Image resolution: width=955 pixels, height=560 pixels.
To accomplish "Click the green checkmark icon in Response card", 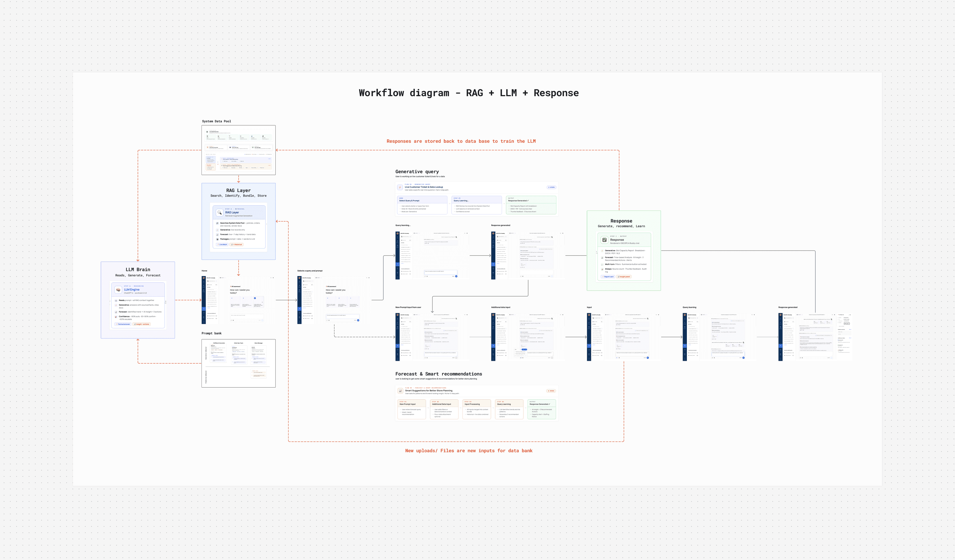I will pyautogui.click(x=604, y=240).
